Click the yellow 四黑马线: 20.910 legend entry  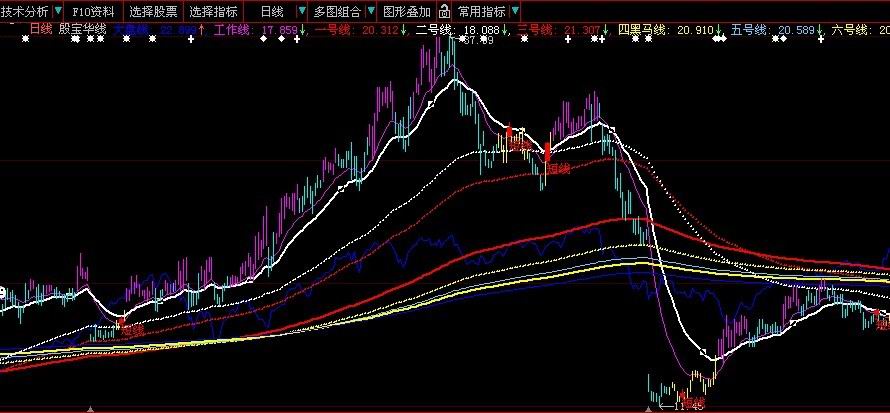point(666,30)
